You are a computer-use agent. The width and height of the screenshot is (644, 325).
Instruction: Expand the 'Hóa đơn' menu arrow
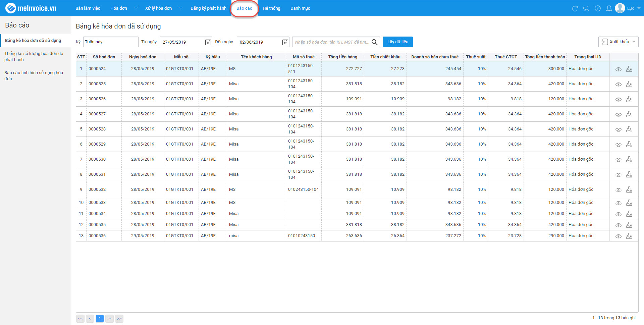click(136, 8)
